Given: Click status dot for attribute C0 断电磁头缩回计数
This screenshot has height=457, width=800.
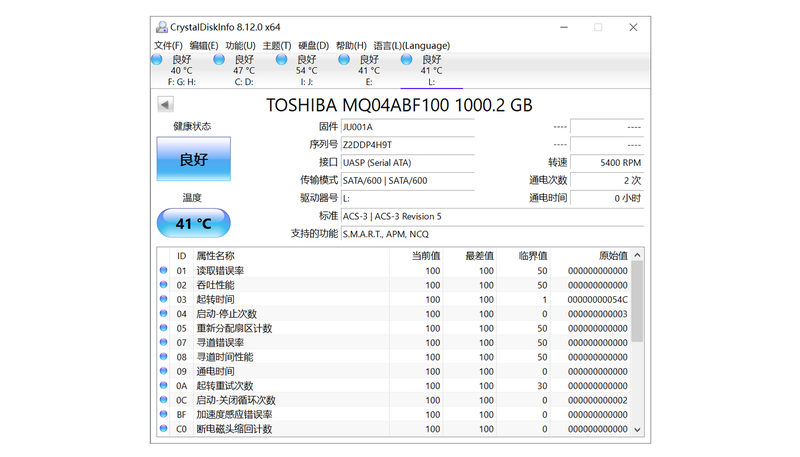Looking at the screenshot, I should coord(163,428).
